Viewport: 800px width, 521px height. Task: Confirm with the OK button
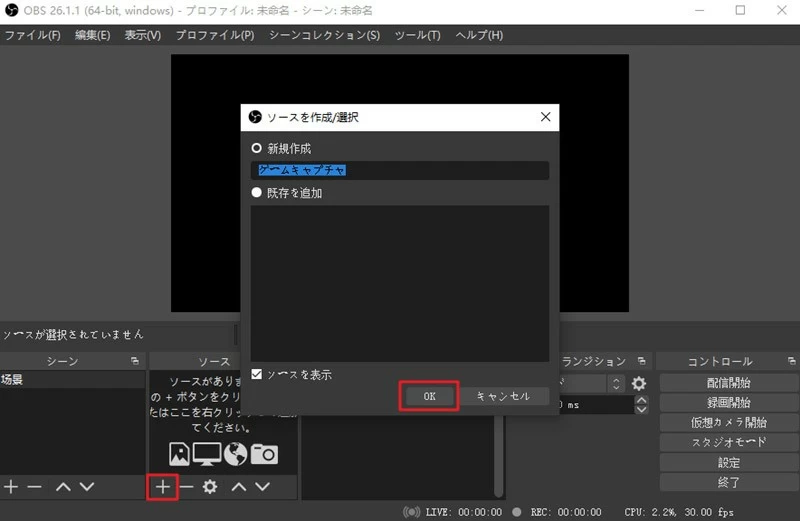click(429, 396)
